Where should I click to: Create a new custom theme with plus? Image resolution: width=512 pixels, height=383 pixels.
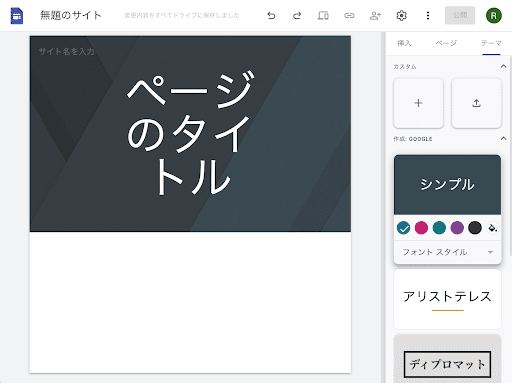[418, 103]
